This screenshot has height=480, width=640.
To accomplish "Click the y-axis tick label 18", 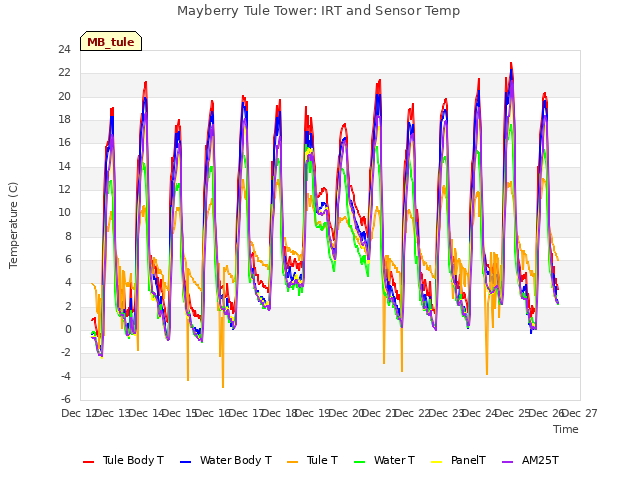I will [x=64, y=120].
